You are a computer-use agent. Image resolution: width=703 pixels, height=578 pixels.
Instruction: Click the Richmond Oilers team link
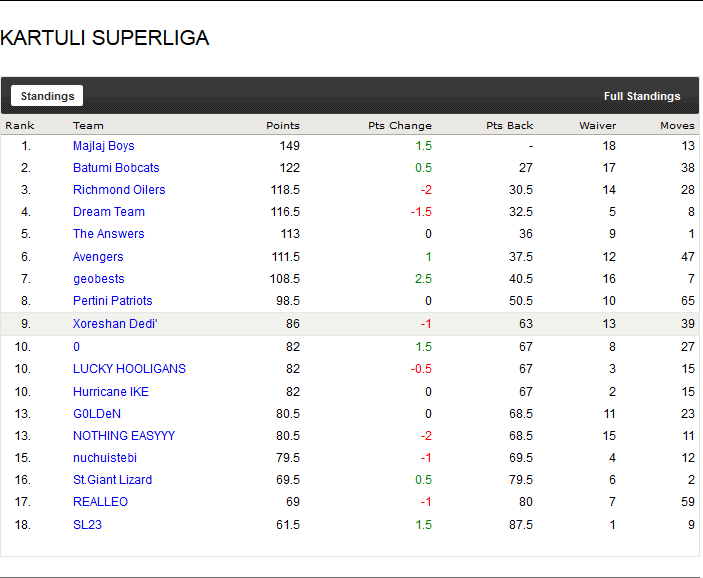(x=119, y=190)
